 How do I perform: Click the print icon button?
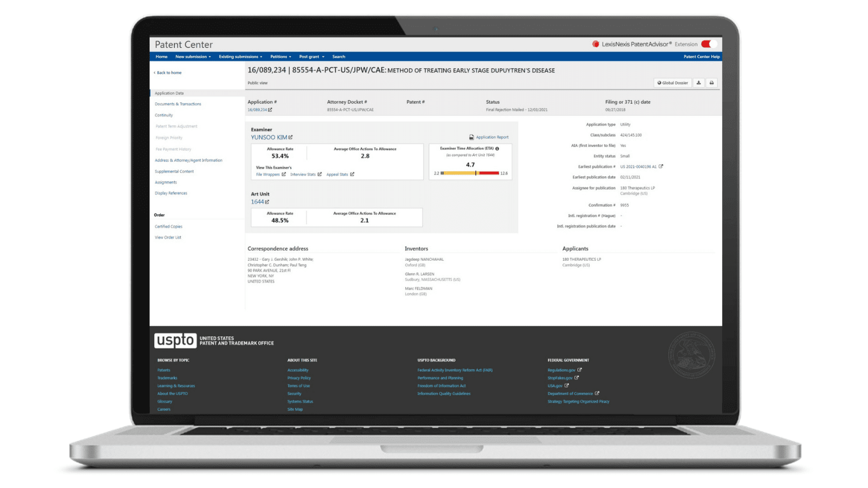click(x=712, y=83)
